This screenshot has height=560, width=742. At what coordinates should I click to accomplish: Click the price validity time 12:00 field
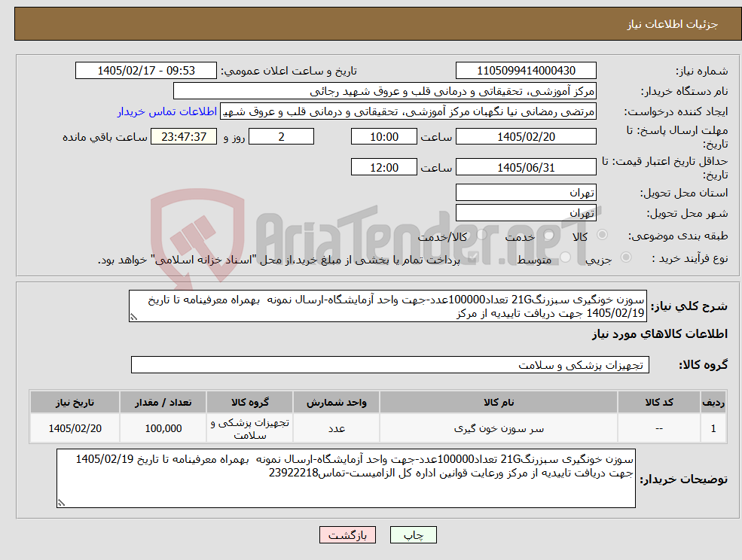(383, 167)
